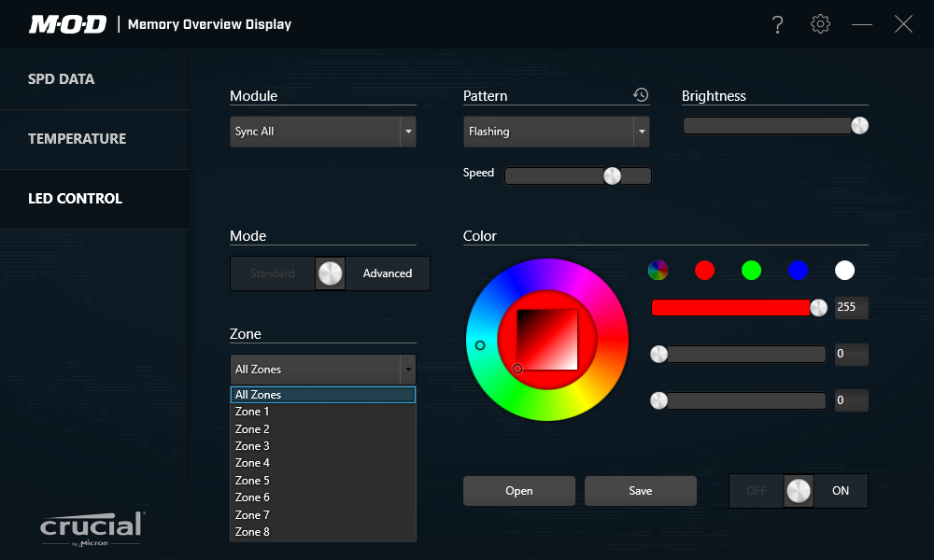The image size is (934, 560).
Task: Select Zone 3 from the list
Action: coord(252,446)
